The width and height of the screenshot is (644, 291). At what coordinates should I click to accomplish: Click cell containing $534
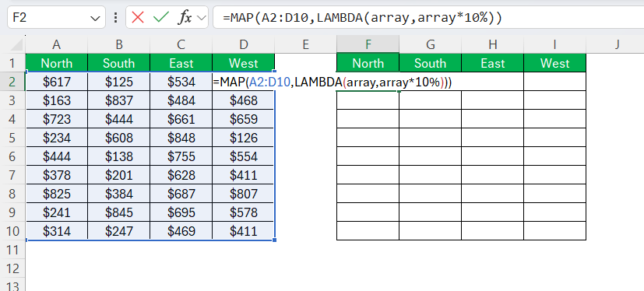[181, 82]
